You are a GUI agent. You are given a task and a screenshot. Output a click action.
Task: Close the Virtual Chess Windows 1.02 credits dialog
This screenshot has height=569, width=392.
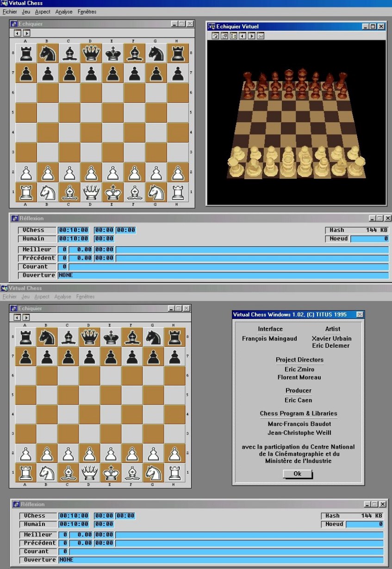[360, 315]
